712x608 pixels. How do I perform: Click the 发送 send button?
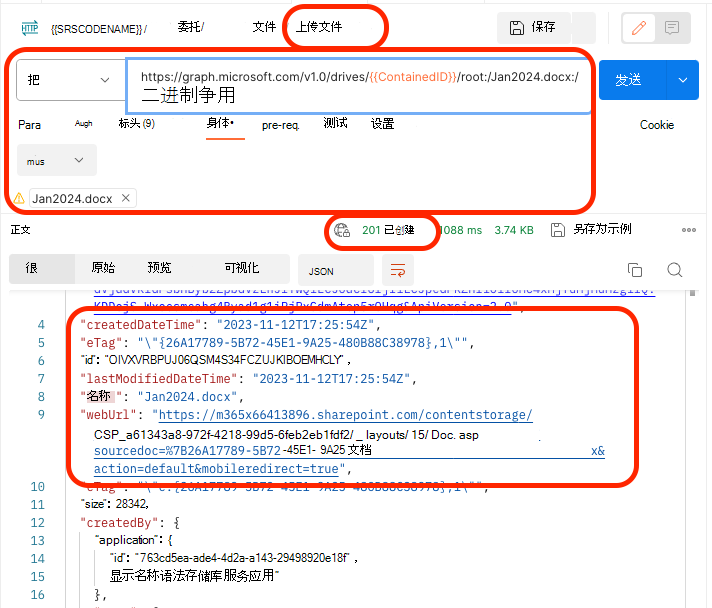633,80
